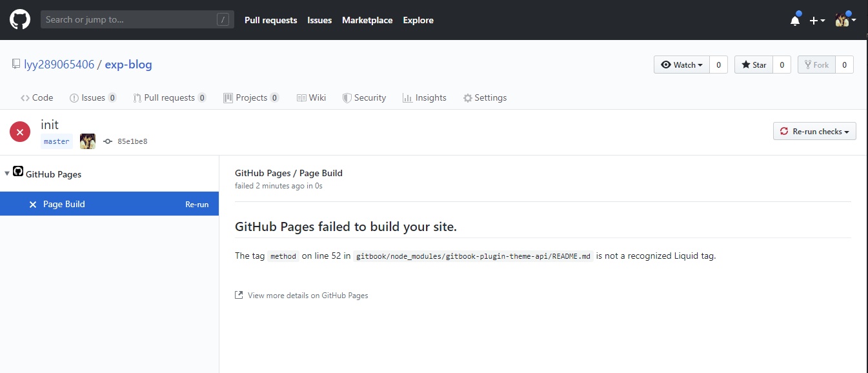Screen dimensions: 868x373
Task: Click the stargazers count next to Star
Action: tap(782, 65)
